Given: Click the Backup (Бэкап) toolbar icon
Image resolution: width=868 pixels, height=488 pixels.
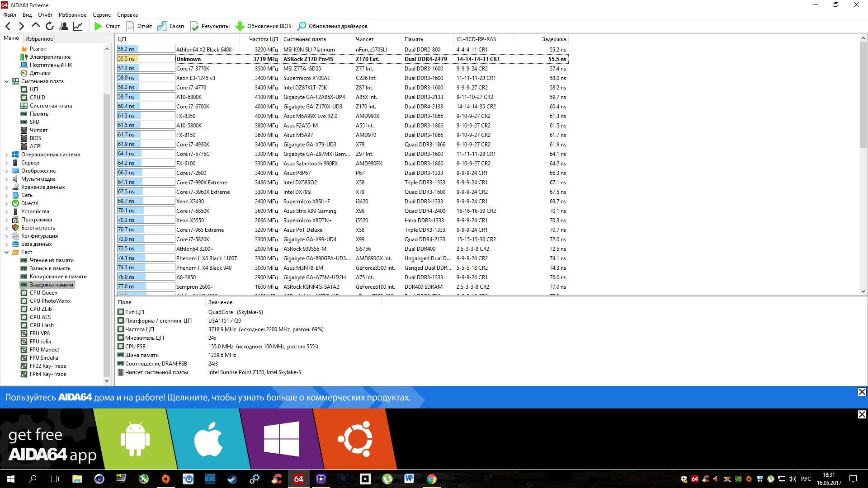Looking at the screenshot, I should click(162, 26).
